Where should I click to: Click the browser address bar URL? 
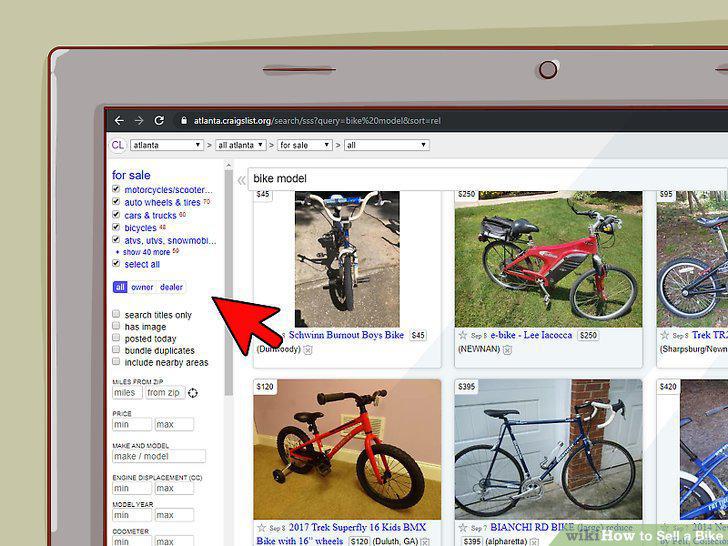tap(317, 121)
